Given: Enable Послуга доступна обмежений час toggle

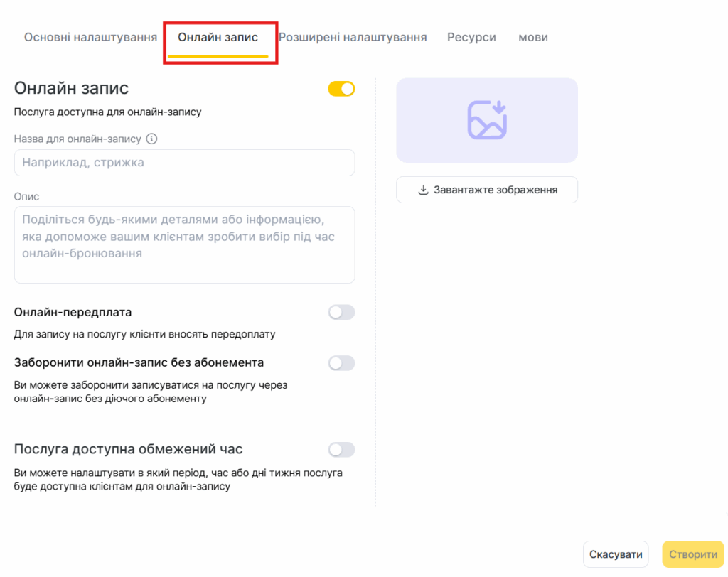Looking at the screenshot, I should 341,450.
